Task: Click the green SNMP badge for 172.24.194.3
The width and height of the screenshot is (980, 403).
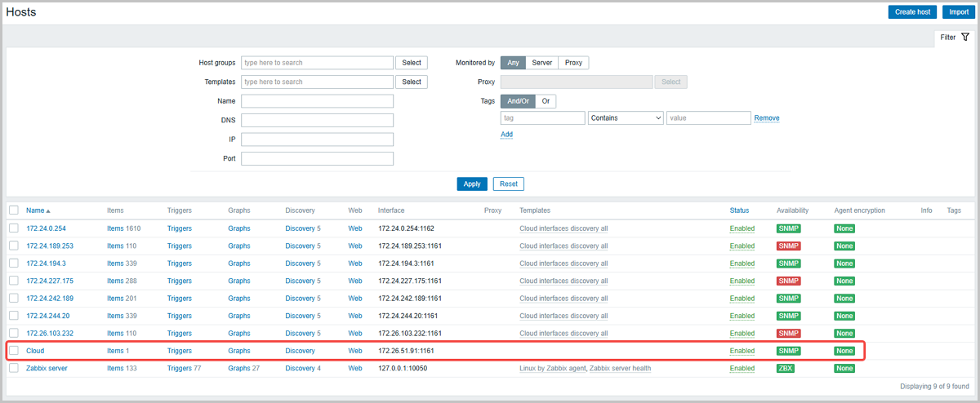Action: 788,263
